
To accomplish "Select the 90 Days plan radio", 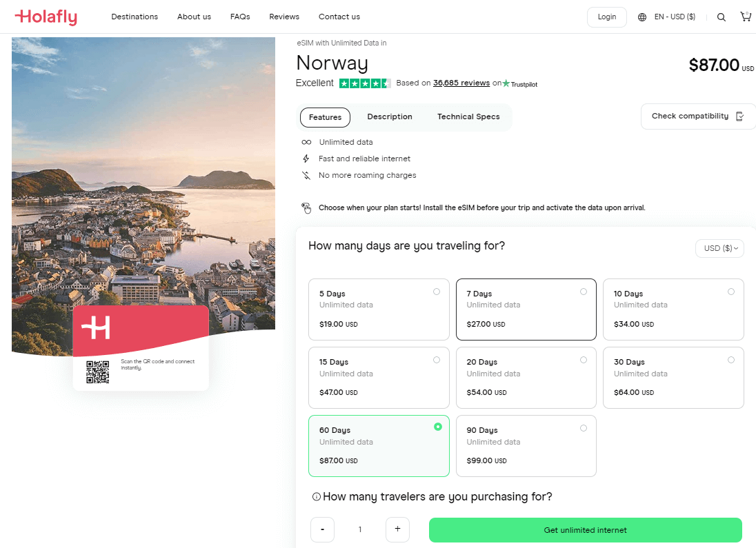I will tap(584, 428).
